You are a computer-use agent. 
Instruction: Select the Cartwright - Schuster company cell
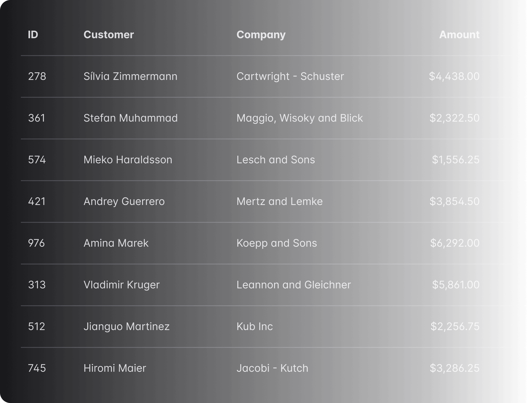point(290,76)
